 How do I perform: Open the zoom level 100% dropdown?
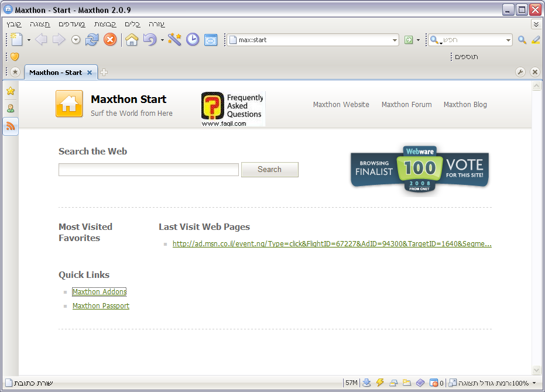pos(533,383)
